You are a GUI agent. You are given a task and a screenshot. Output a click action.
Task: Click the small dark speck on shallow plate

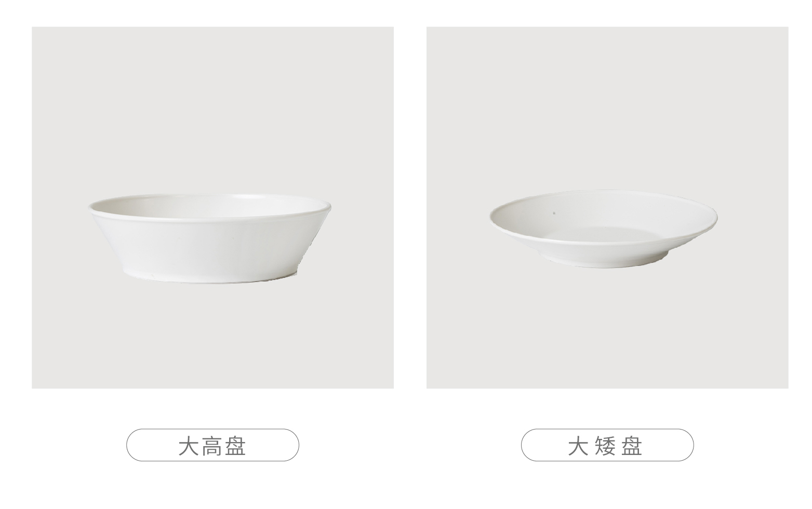point(554,212)
